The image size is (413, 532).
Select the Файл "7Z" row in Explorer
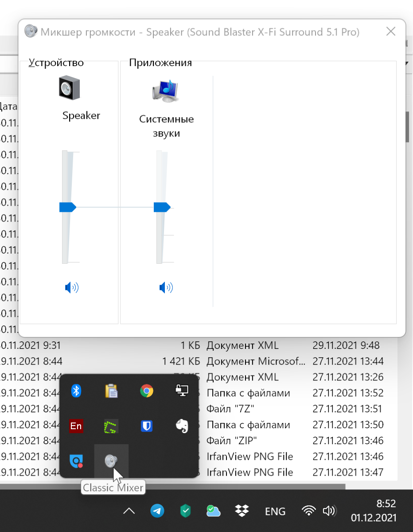[x=230, y=409]
